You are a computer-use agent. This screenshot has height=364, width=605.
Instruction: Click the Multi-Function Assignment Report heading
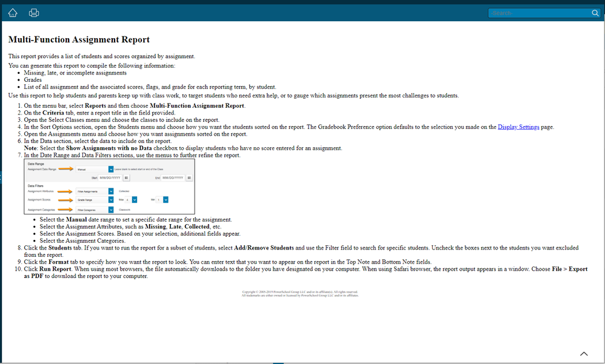pyautogui.click(x=79, y=40)
